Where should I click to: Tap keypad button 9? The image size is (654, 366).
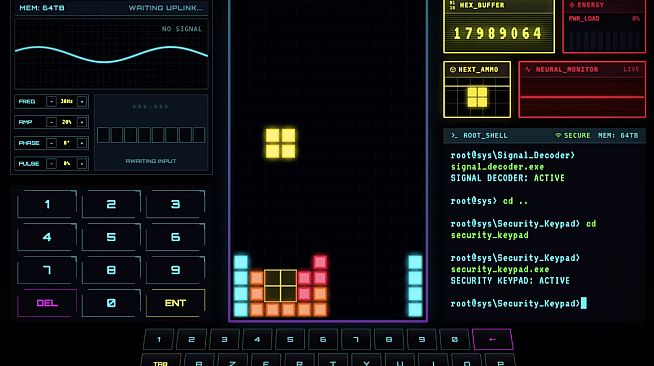click(x=176, y=270)
